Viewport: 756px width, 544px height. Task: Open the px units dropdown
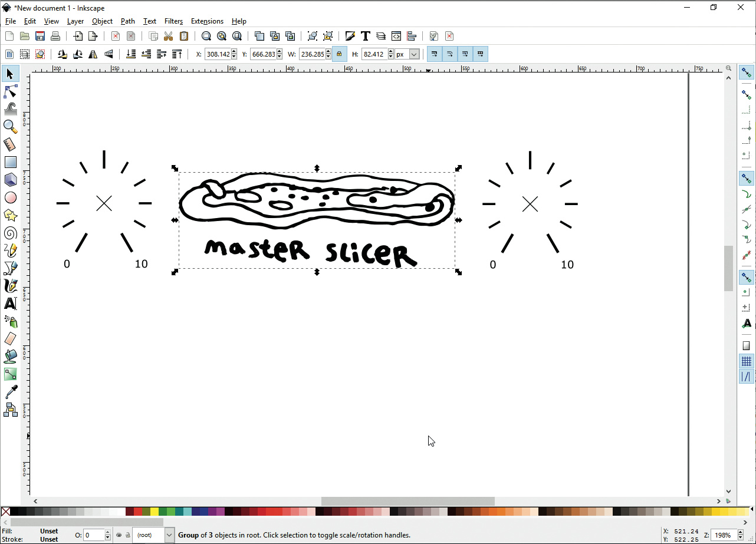coord(407,54)
